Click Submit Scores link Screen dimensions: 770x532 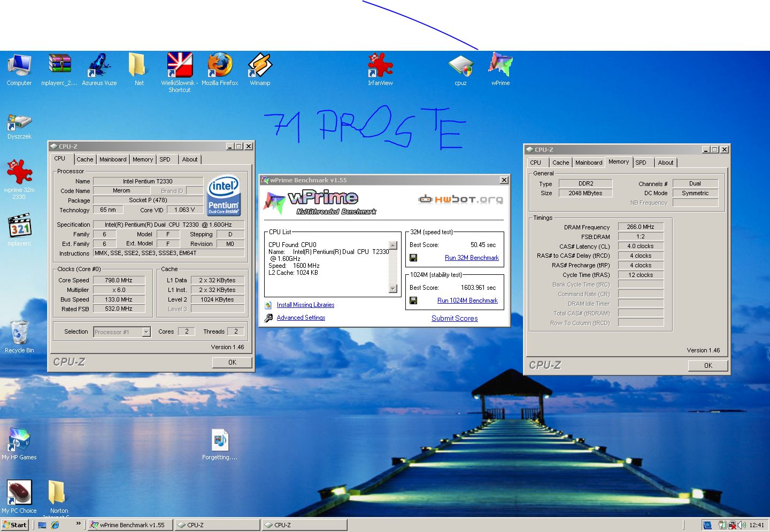pyautogui.click(x=455, y=318)
